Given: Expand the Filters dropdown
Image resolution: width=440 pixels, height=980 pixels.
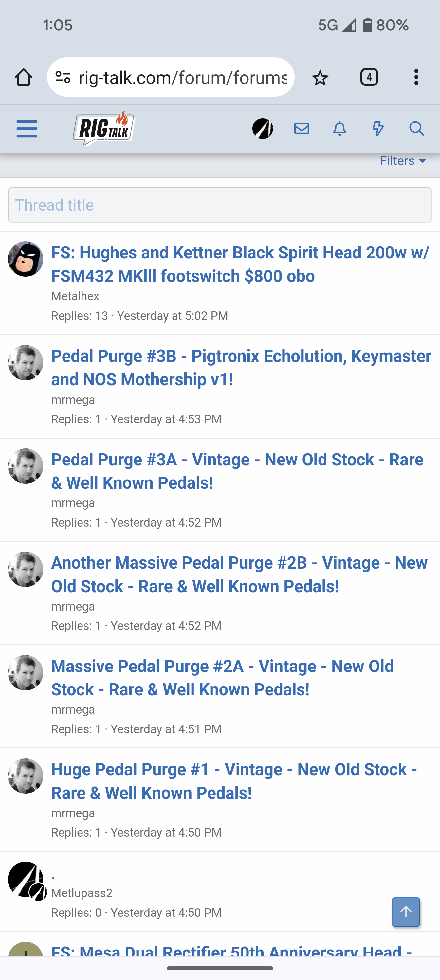Looking at the screenshot, I should 403,161.
